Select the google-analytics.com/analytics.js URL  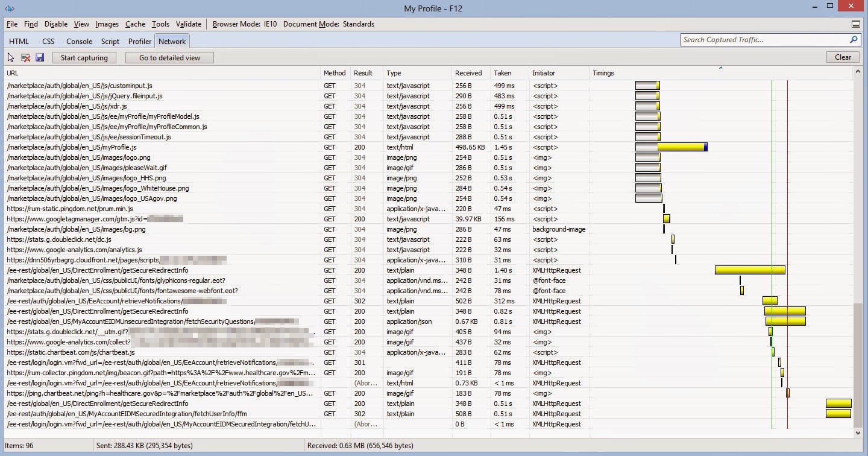(74, 250)
